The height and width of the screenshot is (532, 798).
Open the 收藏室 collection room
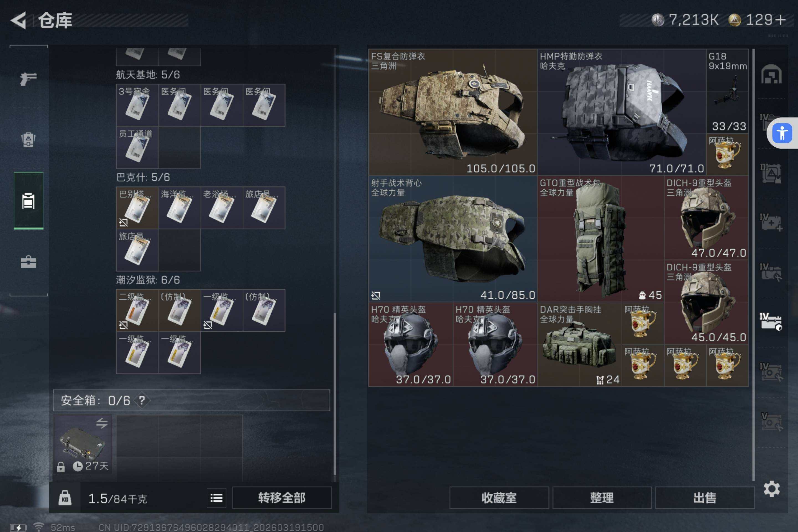[x=499, y=498]
